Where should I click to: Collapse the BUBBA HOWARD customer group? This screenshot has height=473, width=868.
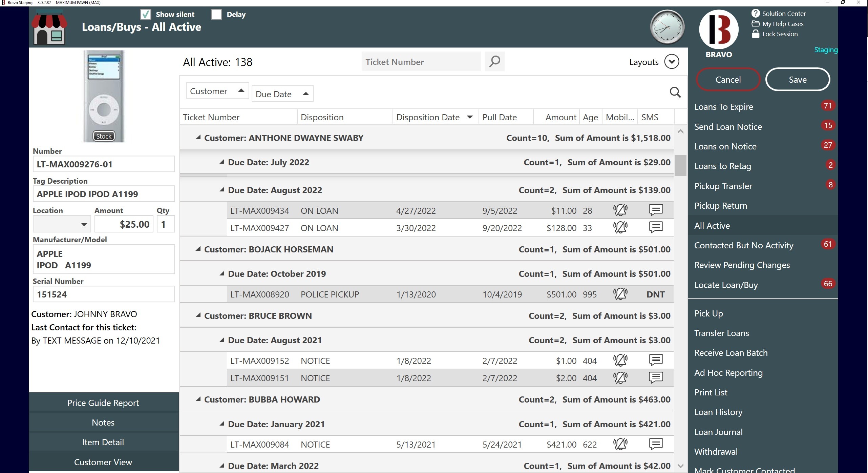[198, 399]
